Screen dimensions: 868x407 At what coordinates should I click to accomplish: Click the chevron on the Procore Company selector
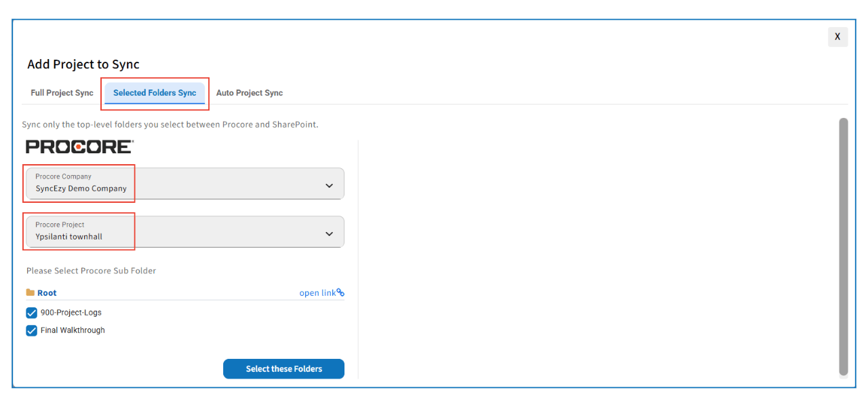pos(330,184)
